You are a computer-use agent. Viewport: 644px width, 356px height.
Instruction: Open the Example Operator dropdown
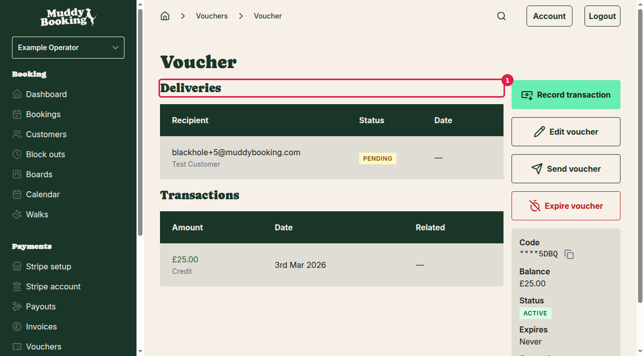(68, 47)
